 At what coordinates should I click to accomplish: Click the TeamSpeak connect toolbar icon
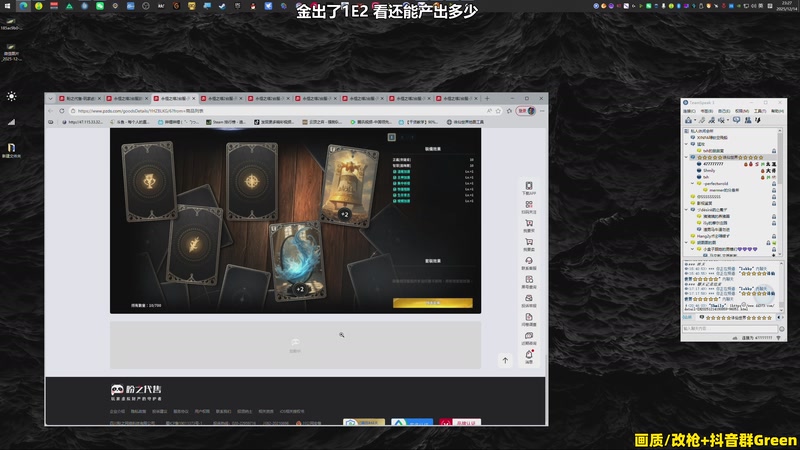pyautogui.click(x=688, y=120)
